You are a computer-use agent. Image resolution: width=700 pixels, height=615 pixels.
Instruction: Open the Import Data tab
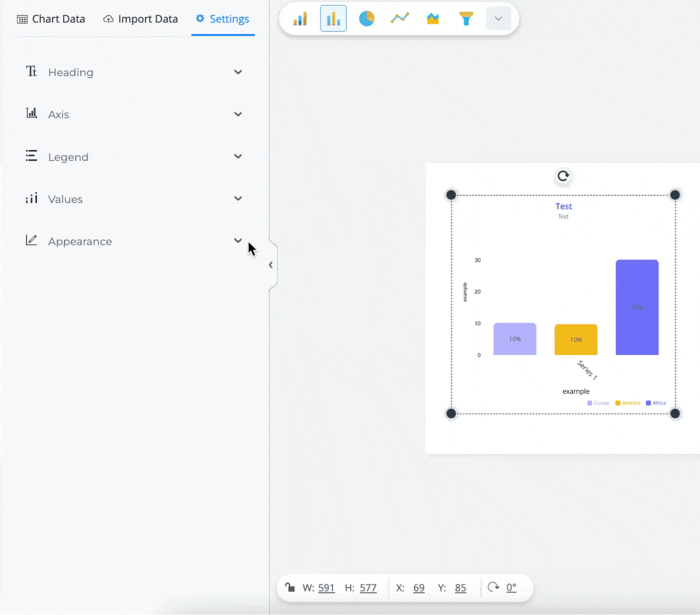pos(140,18)
